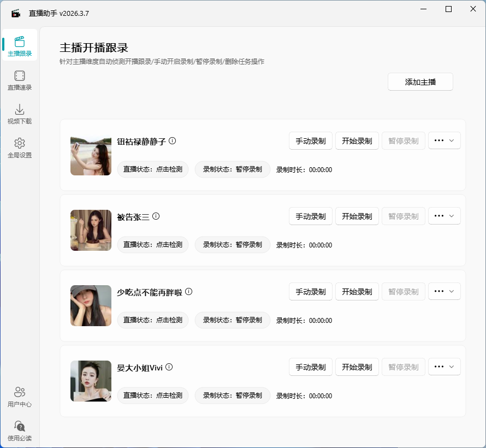Screen dimensions: 486x448
Task: Click the info icon beside 钮祜禄静静子
Action: point(173,140)
